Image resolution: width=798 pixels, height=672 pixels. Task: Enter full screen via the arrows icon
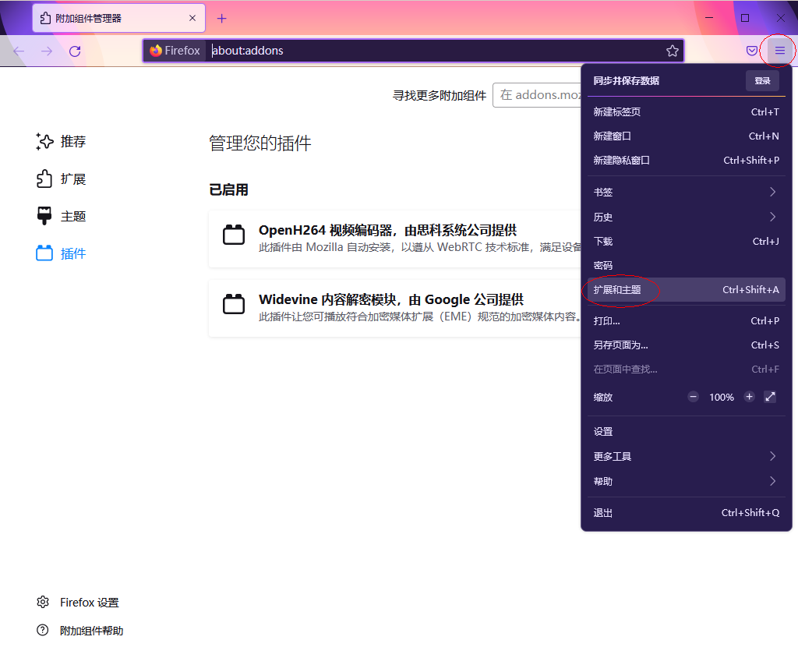point(770,397)
